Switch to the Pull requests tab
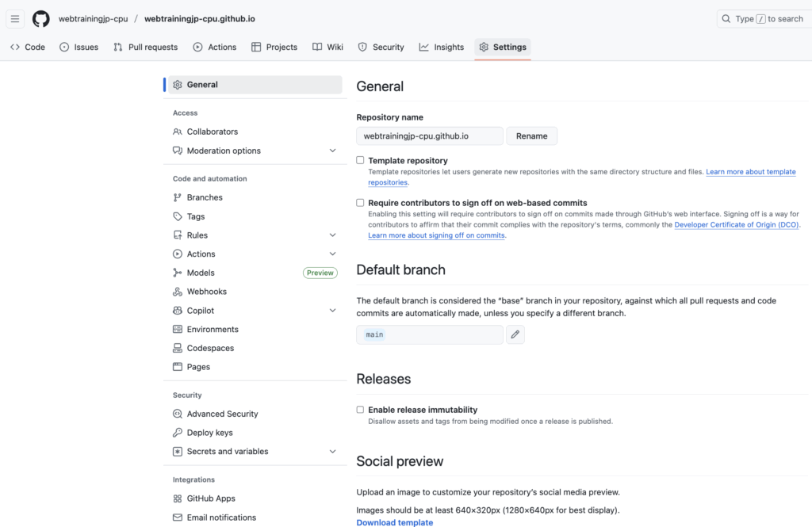 145,47
